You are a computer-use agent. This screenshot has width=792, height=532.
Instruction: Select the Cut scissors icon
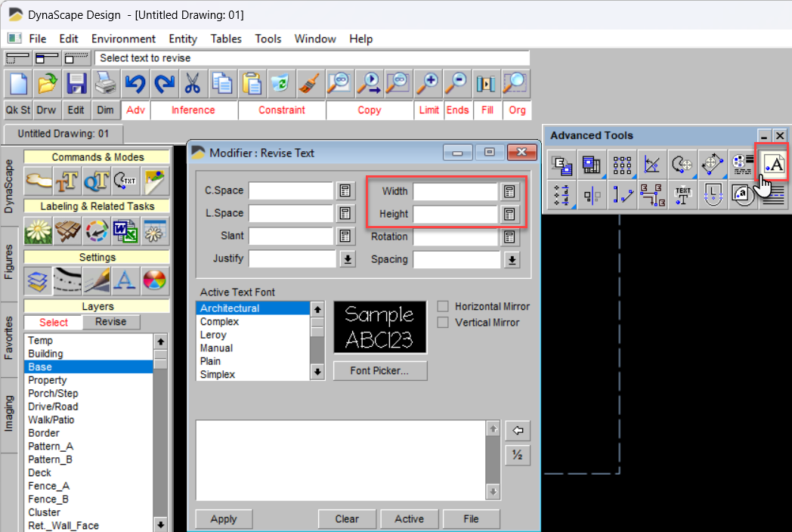pos(193,83)
